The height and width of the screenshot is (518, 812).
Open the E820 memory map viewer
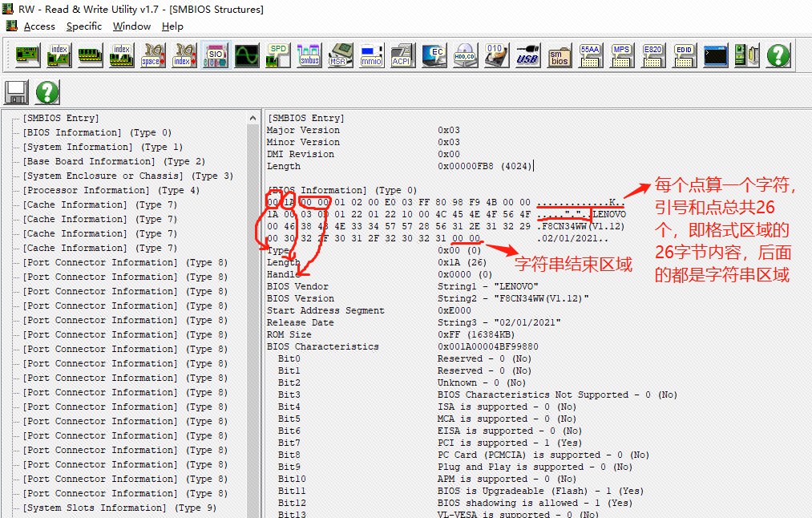click(x=652, y=55)
